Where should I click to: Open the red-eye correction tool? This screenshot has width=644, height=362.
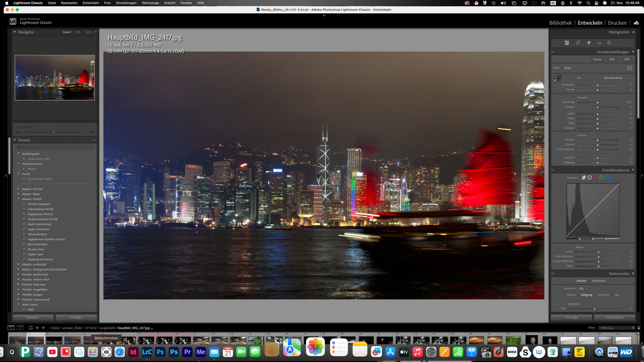(599, 43)
